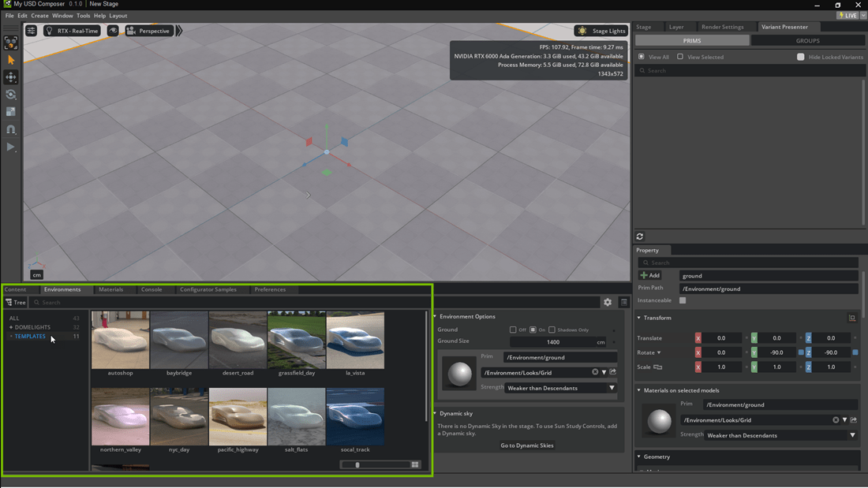The image size is (868, 488).
Task: Click Transform offset toggle icon
Action: 852,318
